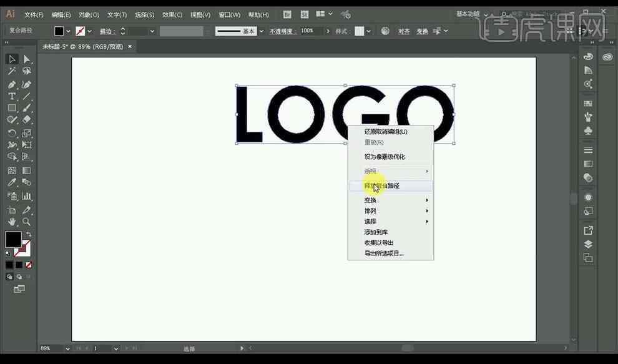Open the Symbols panel icon
Screen dimensions: 618x364
point(588,130)
